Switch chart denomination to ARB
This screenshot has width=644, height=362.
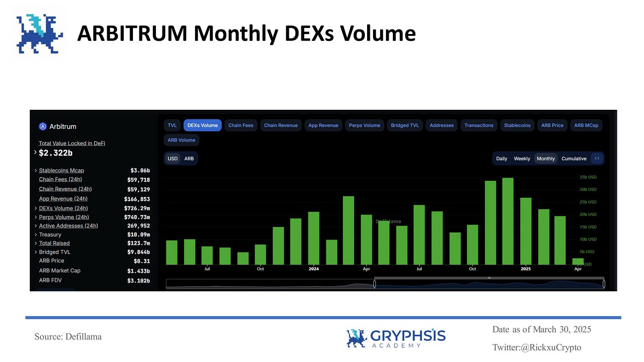(189, 158)
